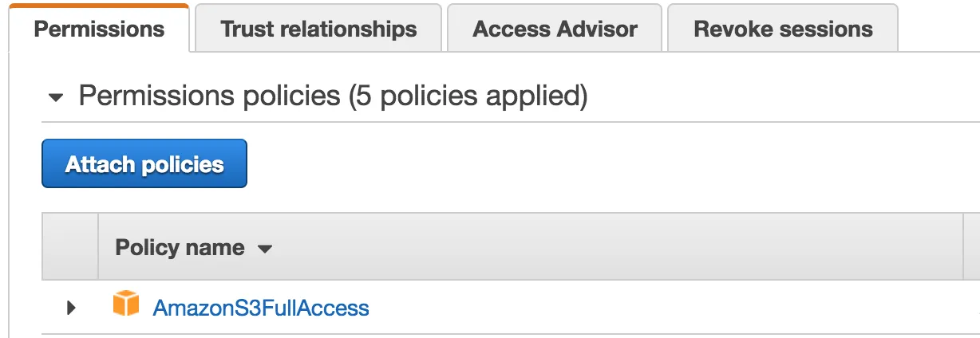Select the Revoke sessions tab
This screenshot has height=338, width=980.
point(783,29)
